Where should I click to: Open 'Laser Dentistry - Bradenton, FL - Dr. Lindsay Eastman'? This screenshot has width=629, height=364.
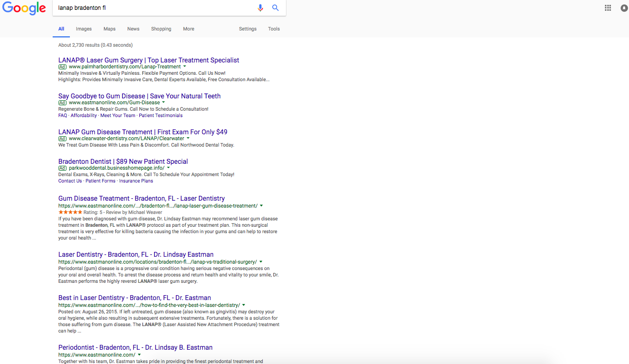[x=136, y=254]
